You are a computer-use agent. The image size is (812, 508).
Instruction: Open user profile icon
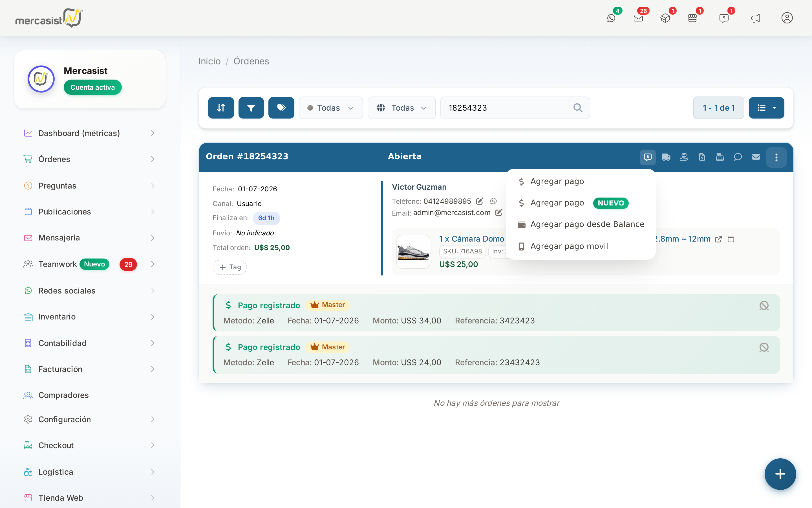787,18
